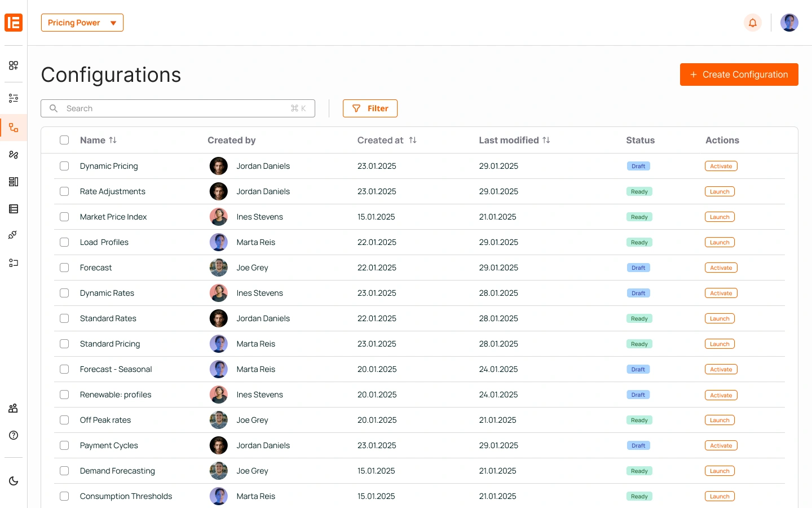Open the help question mark icon
The width and height of the screenshot is (812, 508).
point(14,435)
